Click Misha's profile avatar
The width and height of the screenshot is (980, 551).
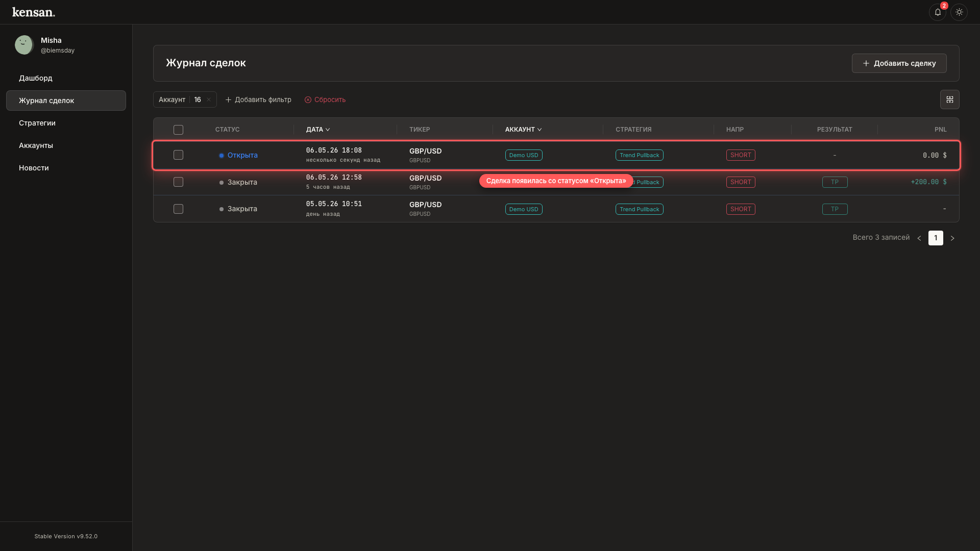[x=24, y=45]
